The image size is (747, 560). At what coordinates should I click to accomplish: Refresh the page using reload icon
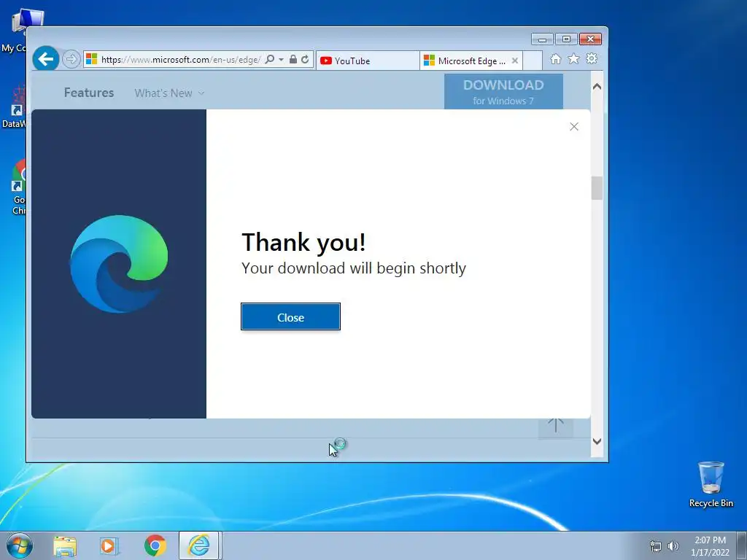coord(305,60)
